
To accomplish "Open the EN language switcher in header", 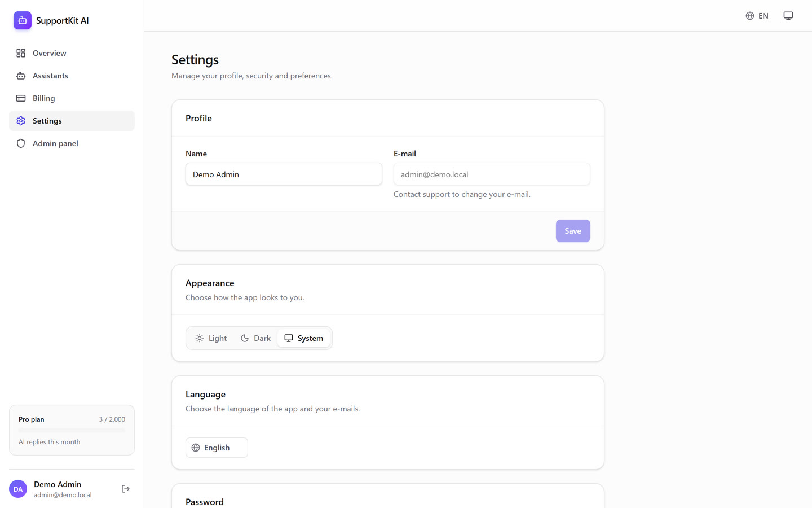I will (757, 16).
